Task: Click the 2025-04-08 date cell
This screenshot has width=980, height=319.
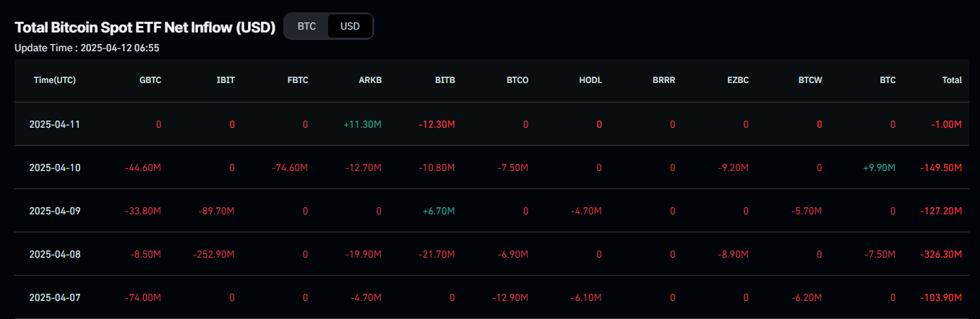Action: pyautogui.click(x=55, y=254)
